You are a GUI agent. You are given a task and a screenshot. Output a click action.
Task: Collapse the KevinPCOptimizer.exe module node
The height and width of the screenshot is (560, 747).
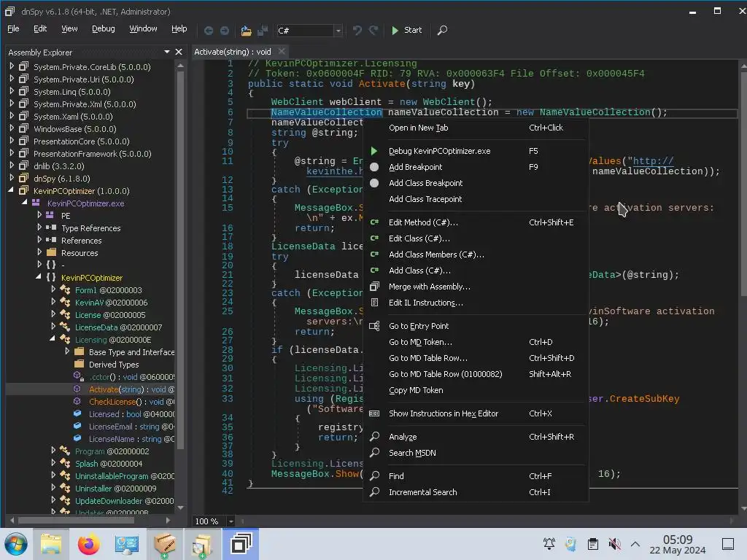pos(26,203)
